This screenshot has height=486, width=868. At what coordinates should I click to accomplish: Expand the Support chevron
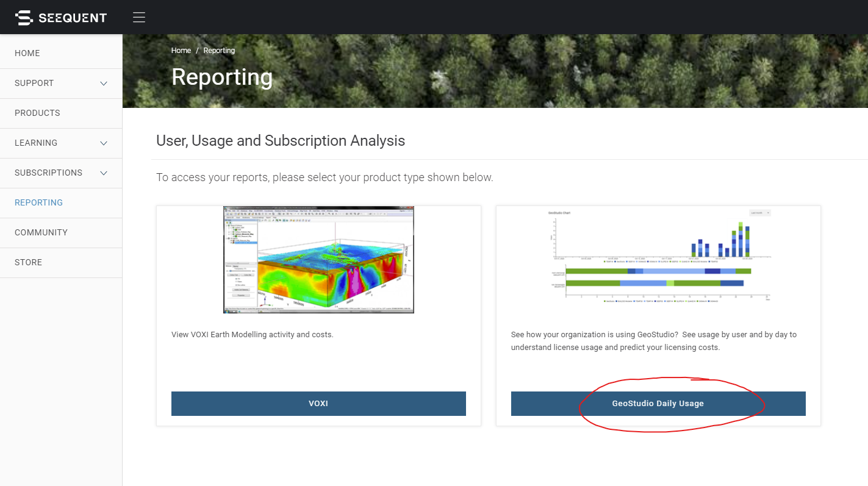point(104,84)
